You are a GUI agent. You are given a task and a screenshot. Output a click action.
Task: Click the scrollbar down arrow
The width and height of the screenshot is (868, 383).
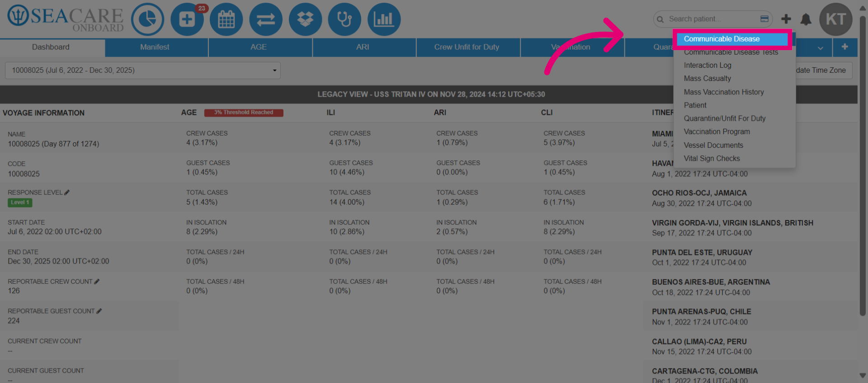[x=863, y=376]
